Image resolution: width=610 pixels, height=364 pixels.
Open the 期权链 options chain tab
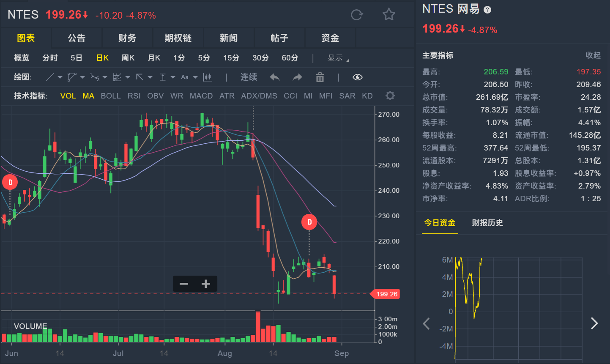coord(178,38)
